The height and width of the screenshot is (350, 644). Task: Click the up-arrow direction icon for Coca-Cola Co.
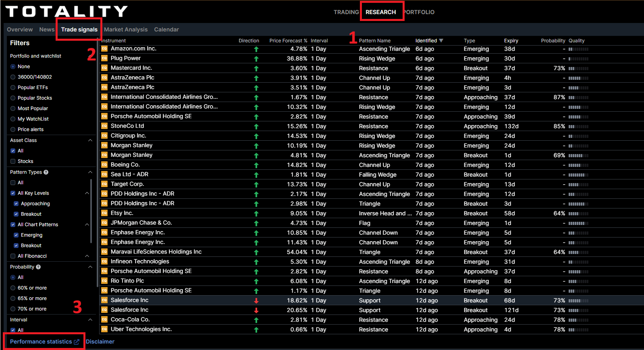[256, 320]
